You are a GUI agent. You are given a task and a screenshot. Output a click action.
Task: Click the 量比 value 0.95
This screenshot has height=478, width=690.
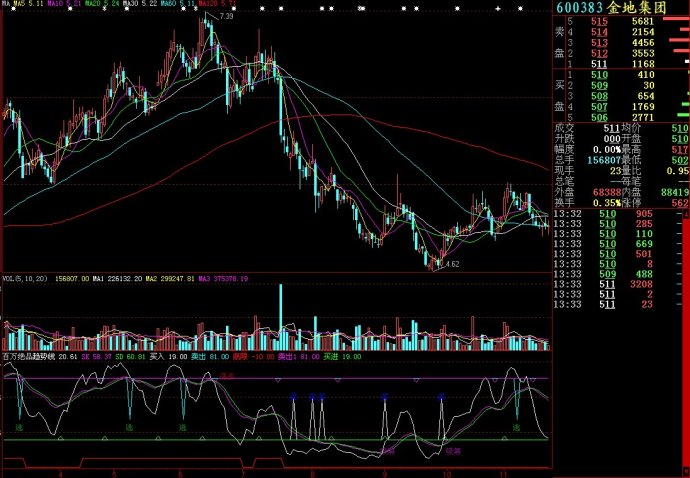(678, 171)
